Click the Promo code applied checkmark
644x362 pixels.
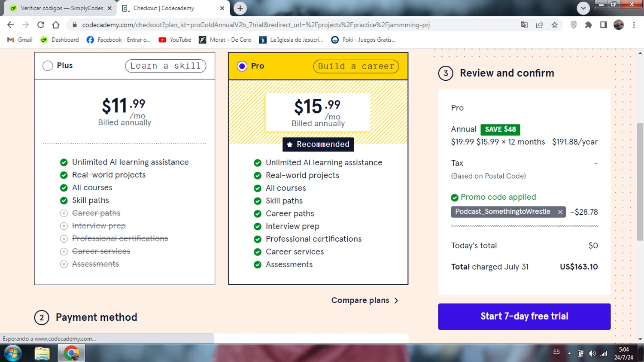pyautogui.click(x=455, y=198)
